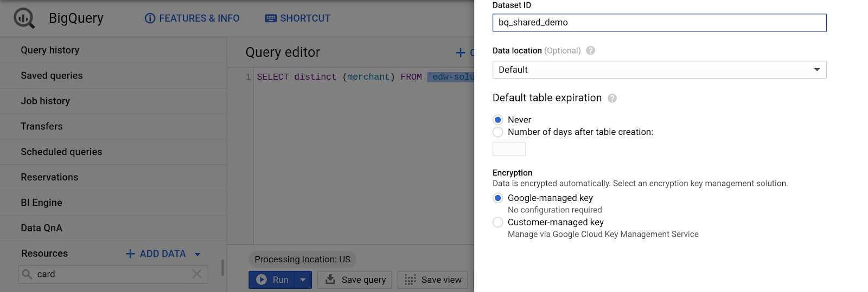Select Number of days after table creation
The width and height of the screenshot is (868, 292).
pyautogui.click(x=497, y=132)
